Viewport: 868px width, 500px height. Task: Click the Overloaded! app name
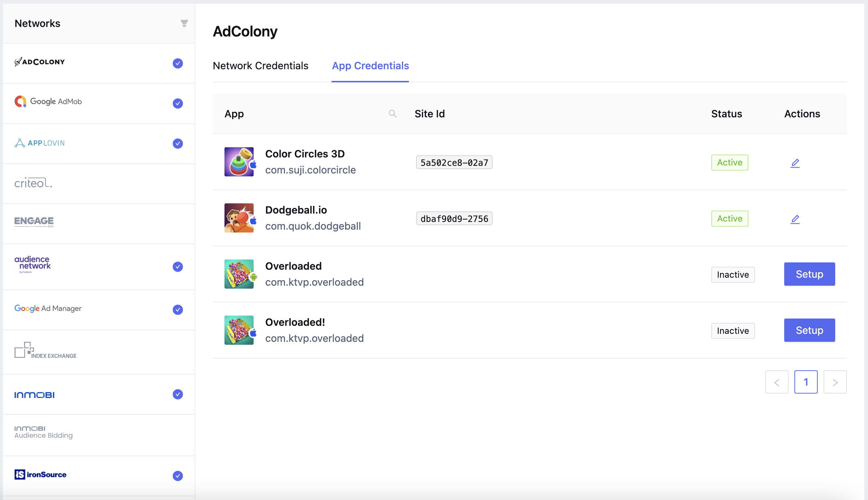[x=295, y=322]
